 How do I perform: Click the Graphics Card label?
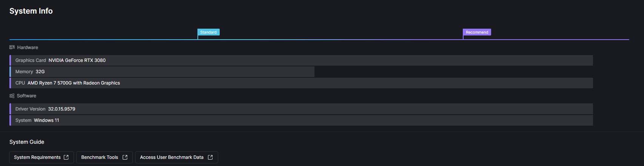coord(31,60)
